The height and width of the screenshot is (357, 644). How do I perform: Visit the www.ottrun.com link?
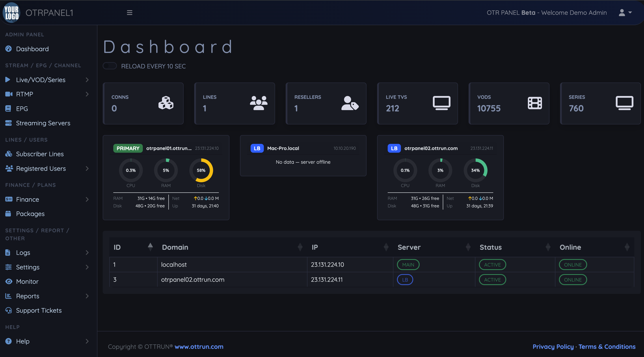[x=199, y=346]
